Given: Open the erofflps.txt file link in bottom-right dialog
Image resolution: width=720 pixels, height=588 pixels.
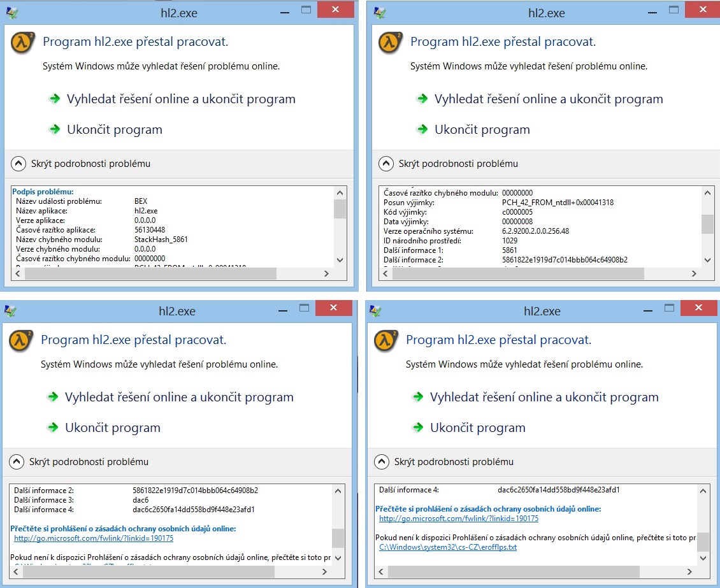Looking at the screenshot, I should coord(448,547).
